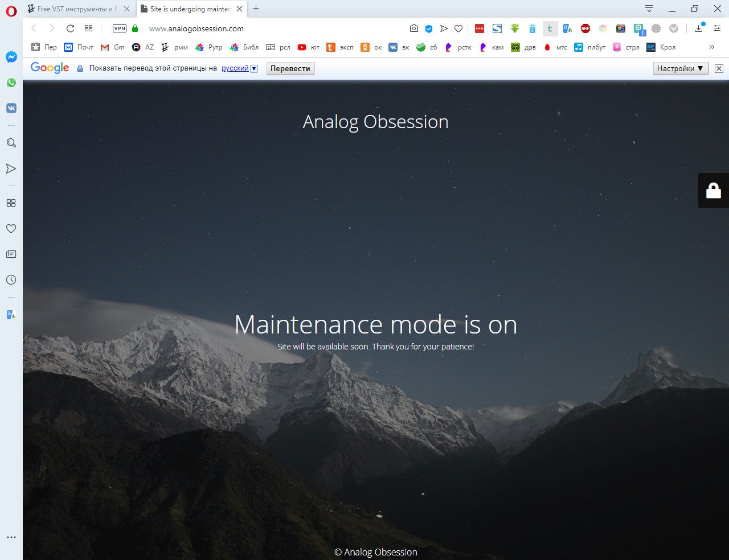Click the lock login button on page
Viewport: 729px width, 560px height.
[714, 190]
